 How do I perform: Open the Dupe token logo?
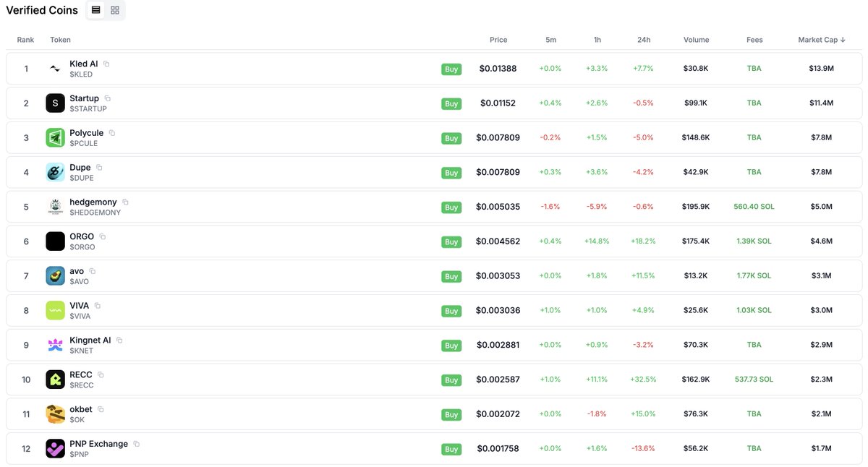[x=56, y=172]
